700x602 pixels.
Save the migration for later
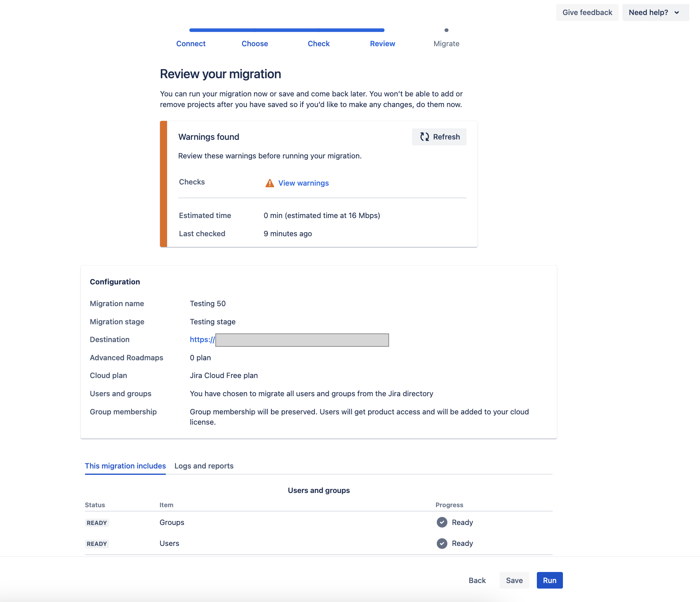[514, 580]
